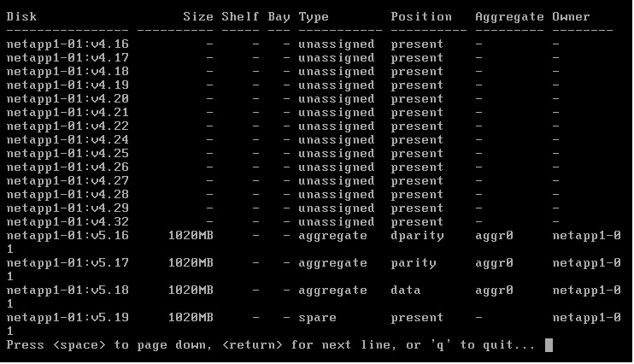Viewport: 634px width, 364px height.
Task: Select disk name netapp1-01:v5.18
Action: click(x=68, y=291)
